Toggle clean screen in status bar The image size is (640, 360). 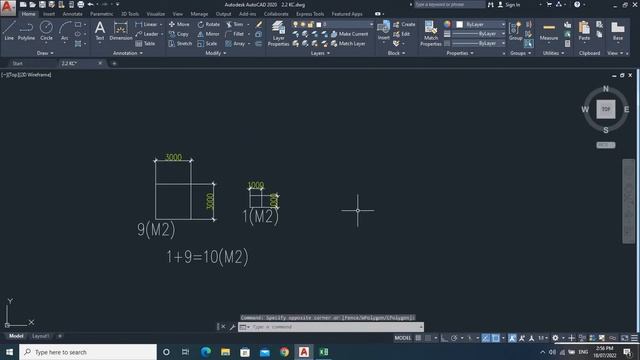click(x=624, y=338)
